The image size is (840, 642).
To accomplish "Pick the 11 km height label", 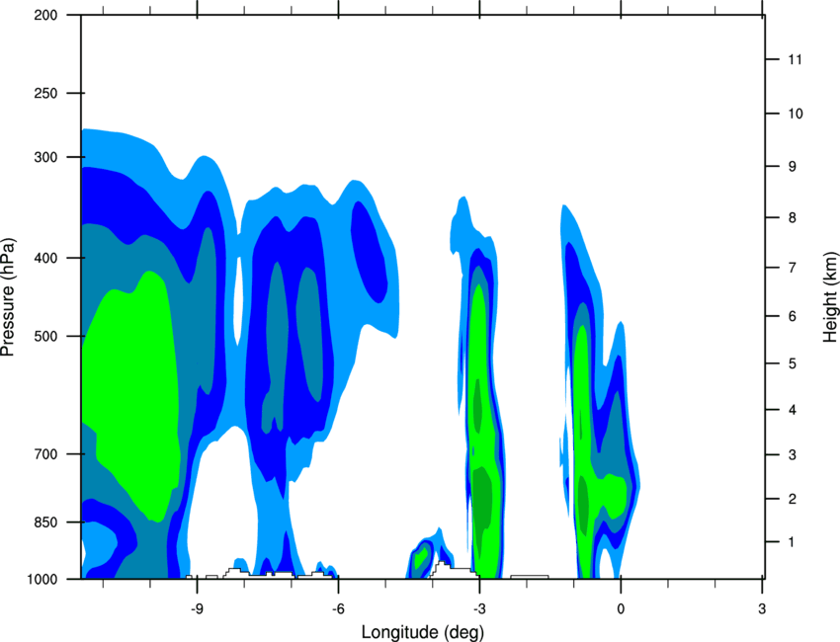I will point(795,59).
